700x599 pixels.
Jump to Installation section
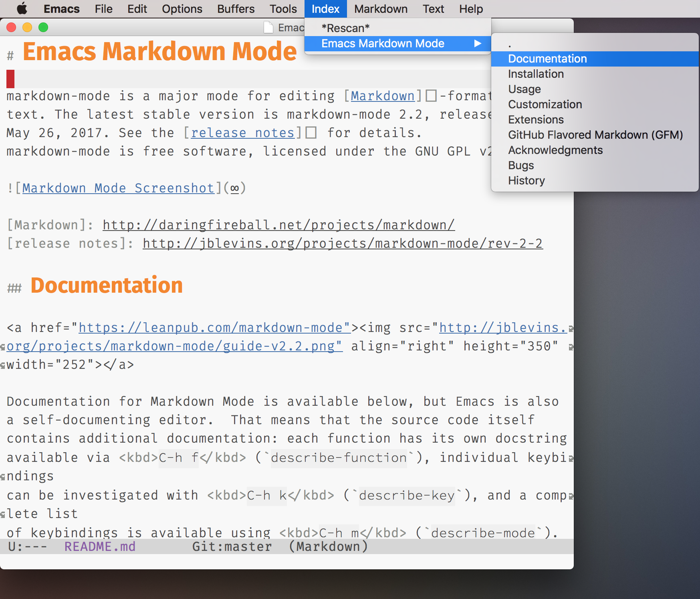pos(595,74)
